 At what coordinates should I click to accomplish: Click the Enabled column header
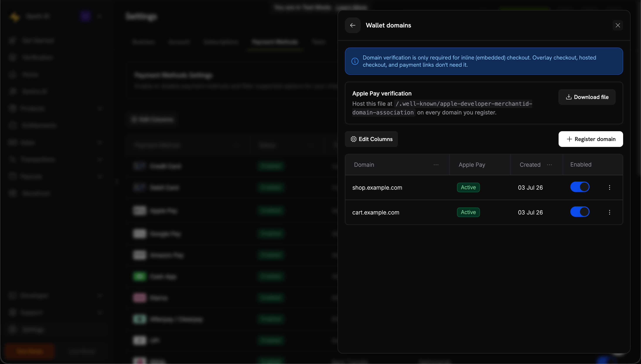coord(581,165)
